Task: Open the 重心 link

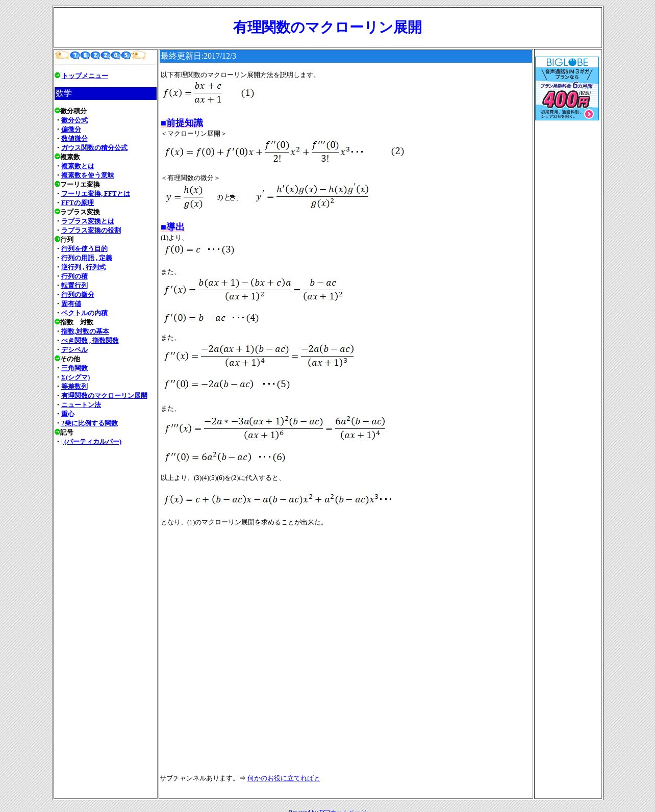Action: [x=68, y=414]
